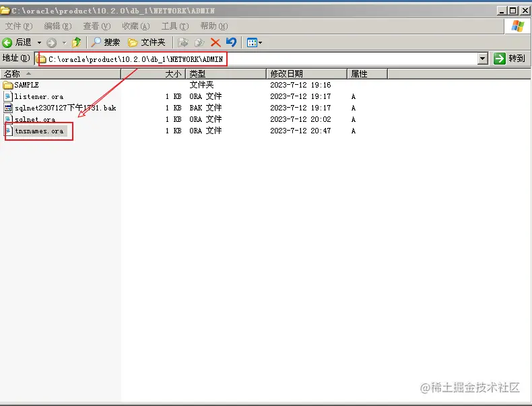
Task: Click the Windows flag logo icon
Action: click(x=518, y=26)
